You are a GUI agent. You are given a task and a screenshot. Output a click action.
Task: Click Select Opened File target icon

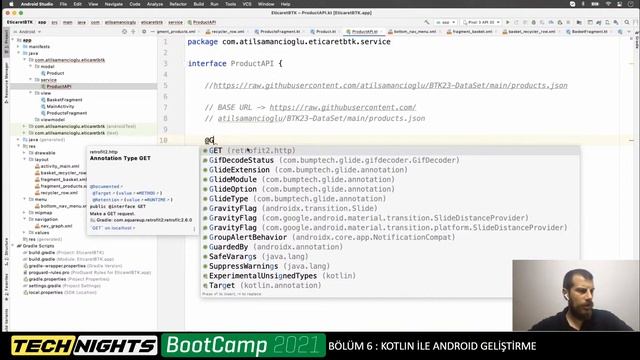click(124, 31)
